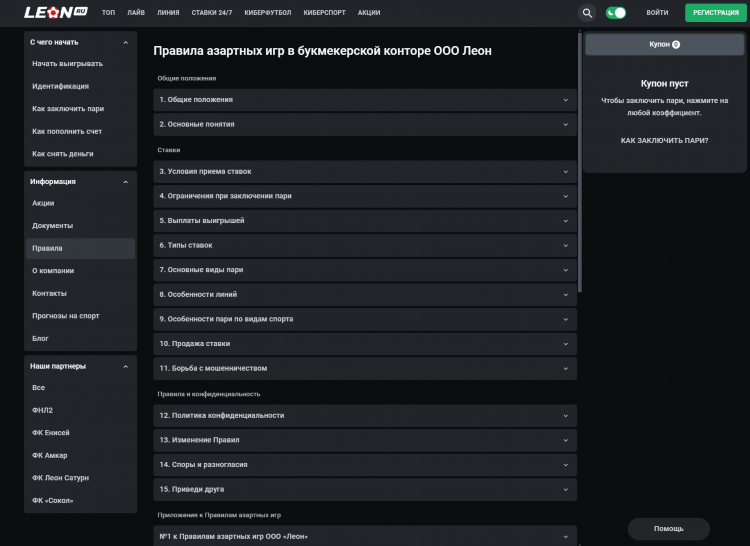Click the coupon count badge icon

pos(676,44)
